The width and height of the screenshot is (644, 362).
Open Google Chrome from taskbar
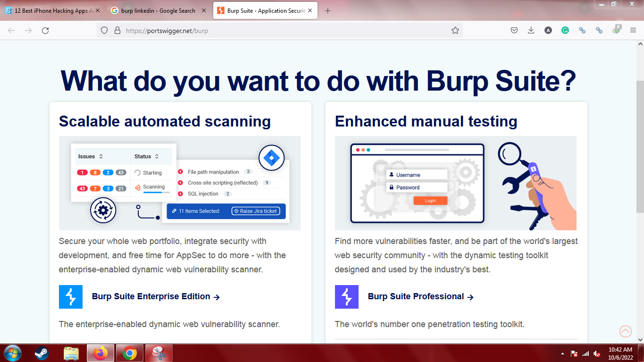coord(130,353)
